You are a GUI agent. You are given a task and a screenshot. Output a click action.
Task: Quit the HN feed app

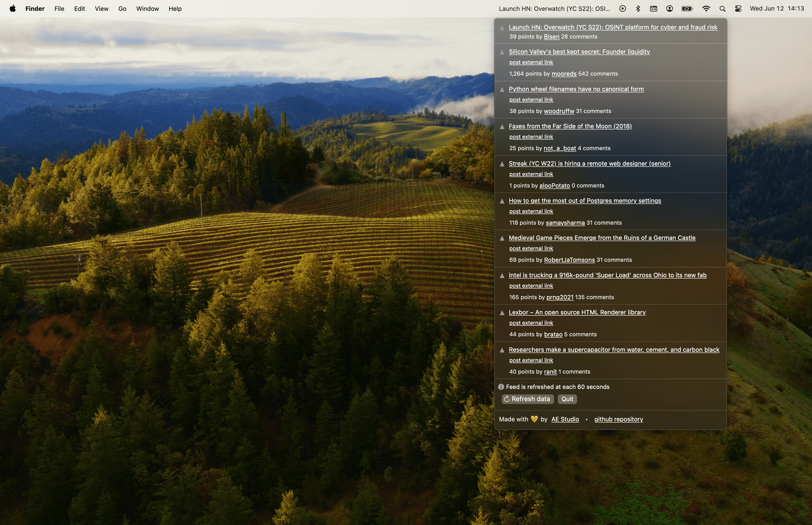pyautogui.click(x=567, y=399)
